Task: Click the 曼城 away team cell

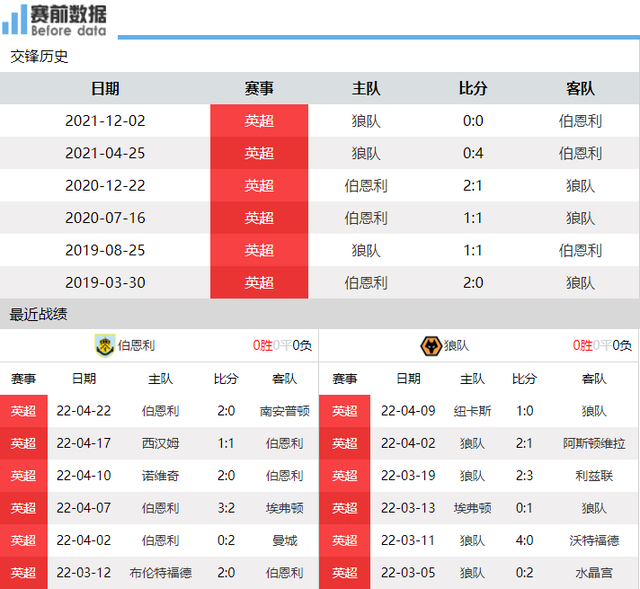Action: click(284, 540)
